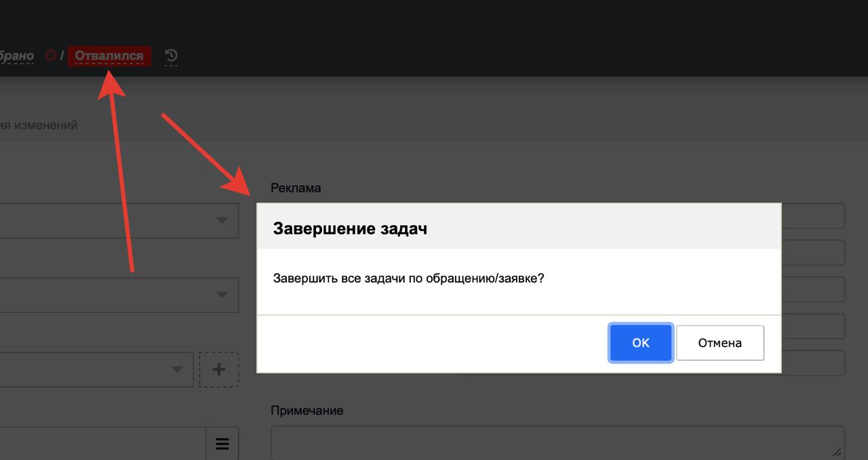Click the red cross status icon
This screenshot has height=460, width=868.
[x=50, y=56]
